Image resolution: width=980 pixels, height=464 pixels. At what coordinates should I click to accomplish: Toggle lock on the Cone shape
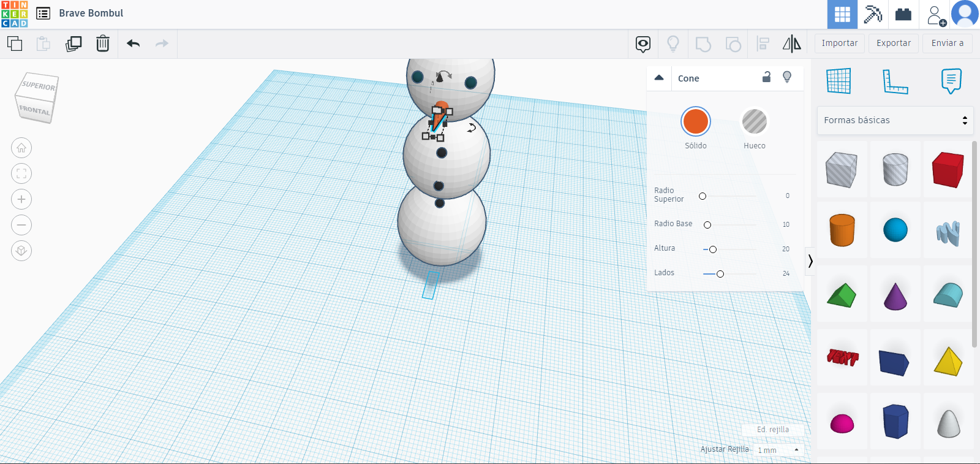pos(766,77)
